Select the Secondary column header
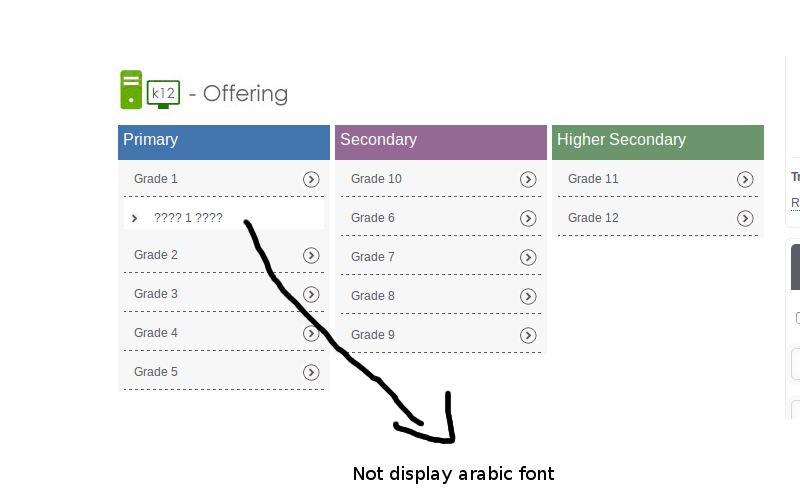 (440, 141)
